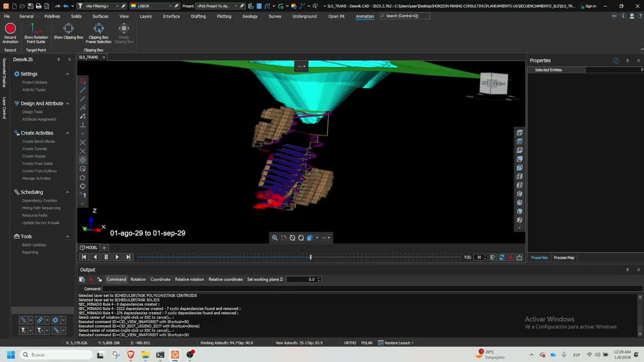
Task: Select the Relative coordinate input mode
Action: tap(225, 280)
